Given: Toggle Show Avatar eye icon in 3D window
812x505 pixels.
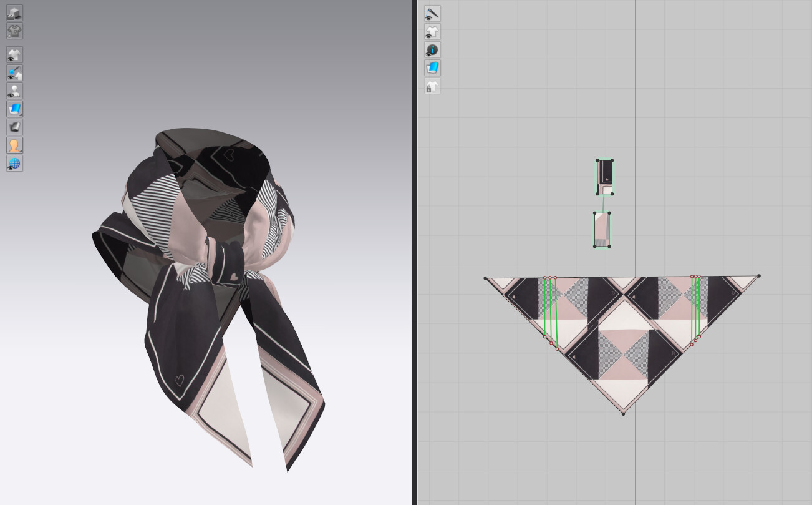Looking at the screenshot, I should [14, 91].
